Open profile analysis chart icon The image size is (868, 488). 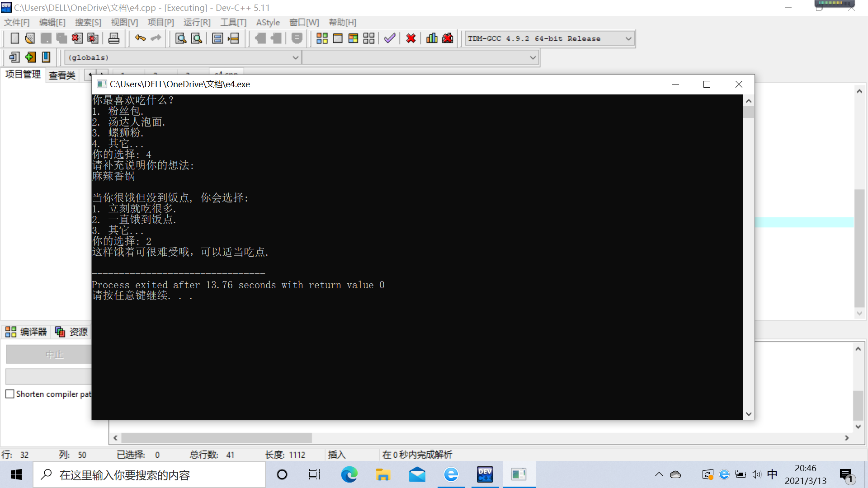click(x=432, y=38)
